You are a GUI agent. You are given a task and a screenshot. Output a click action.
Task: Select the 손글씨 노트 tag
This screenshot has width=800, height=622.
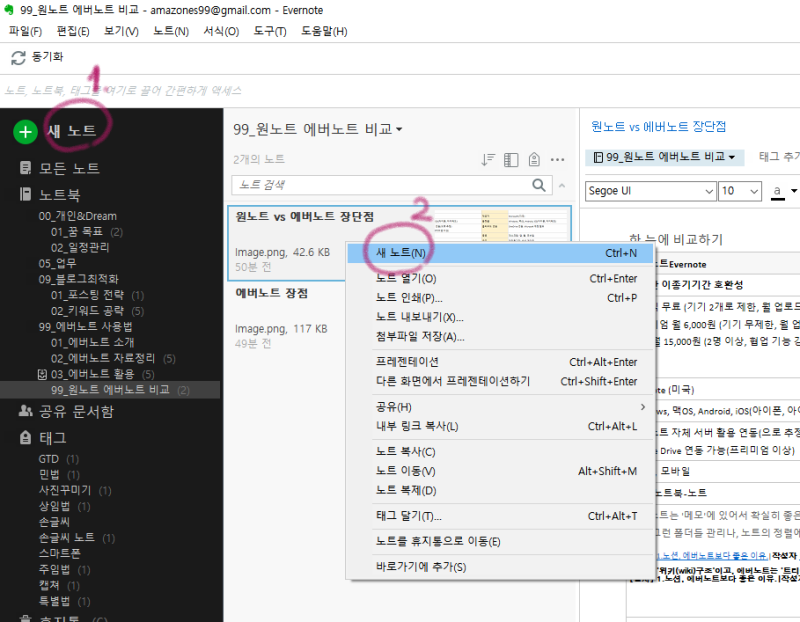[x=67, y=538]
